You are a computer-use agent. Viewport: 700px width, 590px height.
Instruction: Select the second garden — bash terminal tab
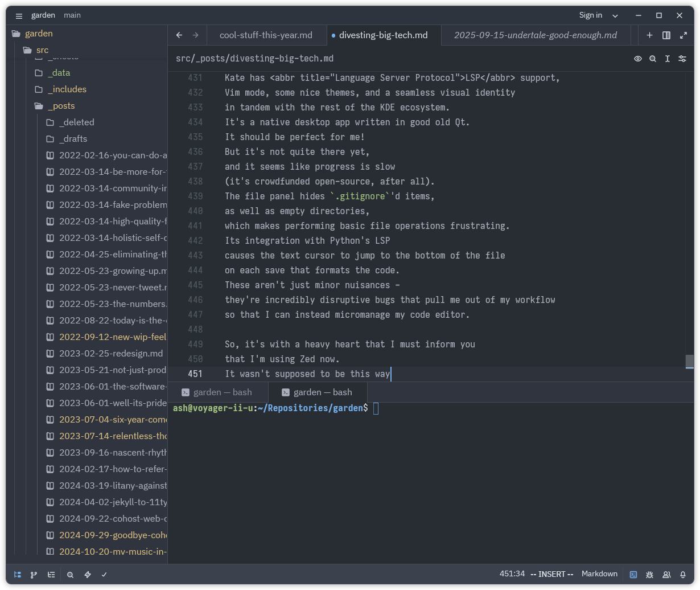(x=323, y=392)
